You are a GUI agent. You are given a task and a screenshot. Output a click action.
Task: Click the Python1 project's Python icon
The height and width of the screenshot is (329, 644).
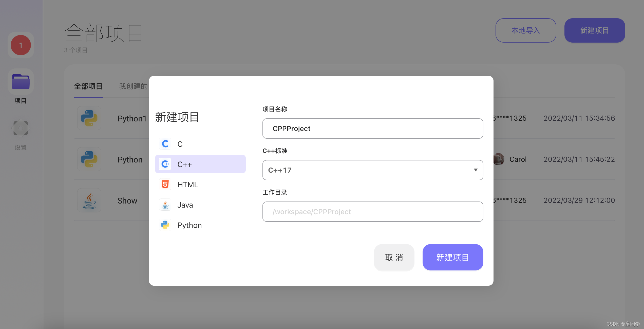(x=89, y=118)
